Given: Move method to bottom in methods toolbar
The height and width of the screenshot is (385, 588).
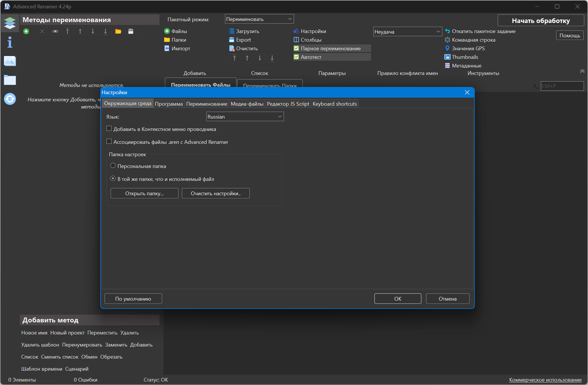Looking at the screenshot, I should click(105, 31).
